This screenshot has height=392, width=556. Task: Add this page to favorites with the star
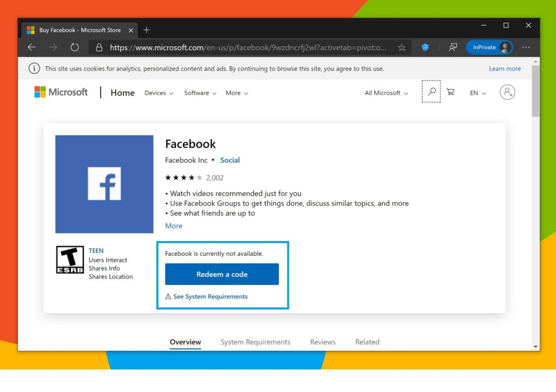pyautogui.click(x=401, y=47)
